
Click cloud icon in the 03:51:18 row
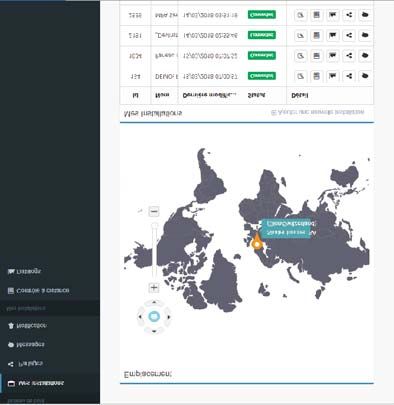coord(365,15)
